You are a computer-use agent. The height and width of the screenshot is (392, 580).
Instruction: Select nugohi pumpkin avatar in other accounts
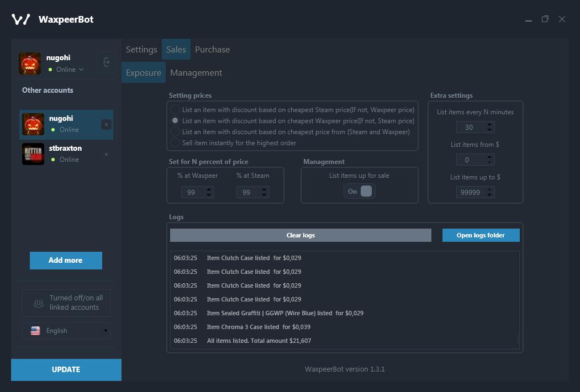point(33,124)
